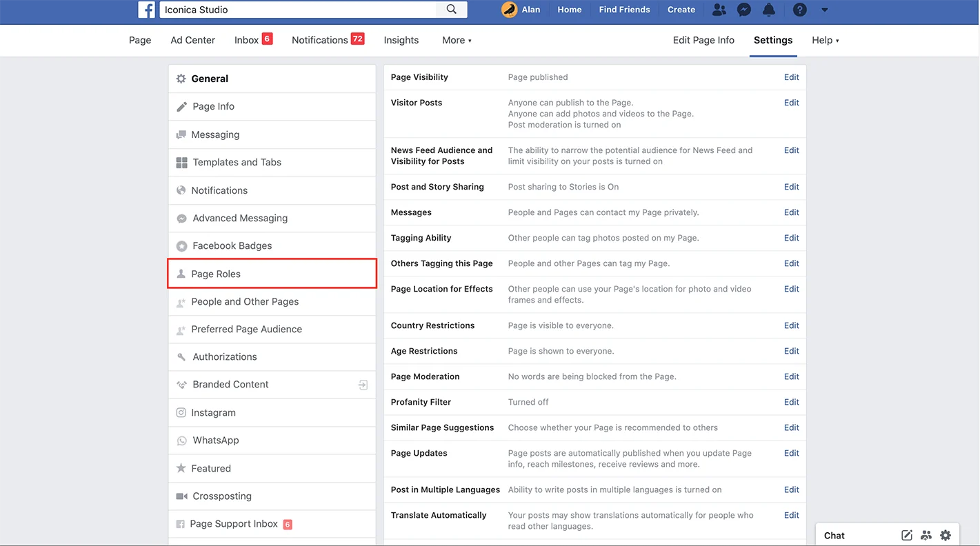The height and width of the screenshot is (546, 980).
Task: Click the wrench icon beside Authorizations
Action: [x=182, y=357]
